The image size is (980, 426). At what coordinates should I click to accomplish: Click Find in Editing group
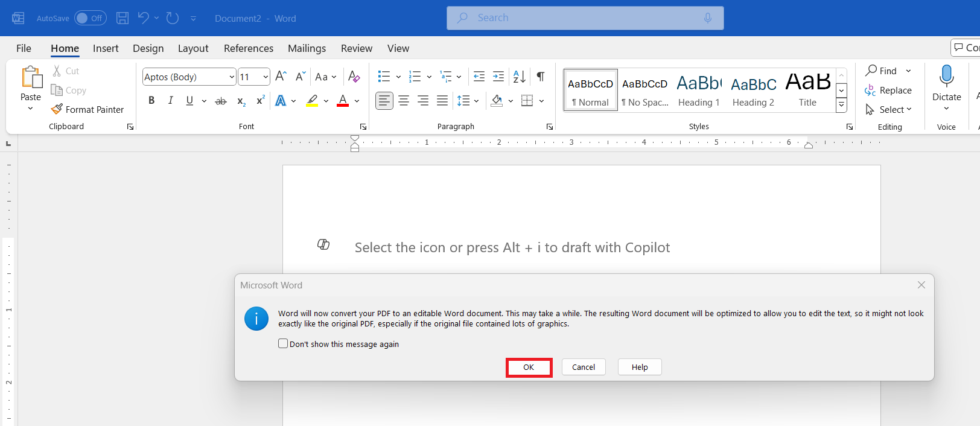(x=881, y=71)
